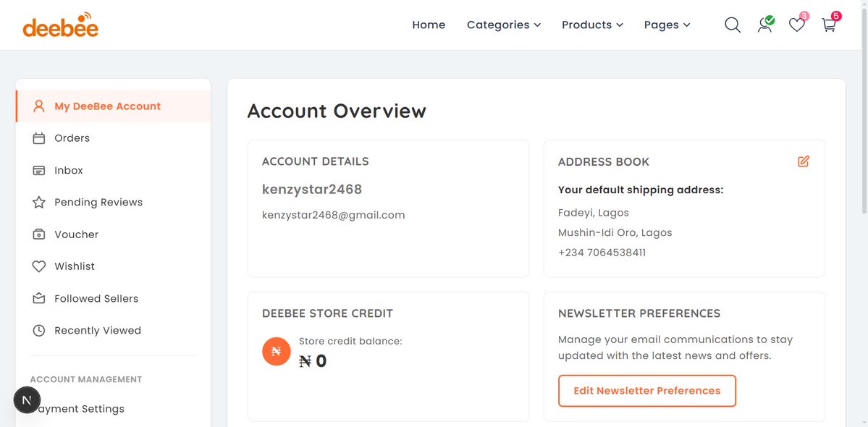Click the orange Naira store credit icon
The height and width of the screenshot is (427, 868).
[276, 351]
